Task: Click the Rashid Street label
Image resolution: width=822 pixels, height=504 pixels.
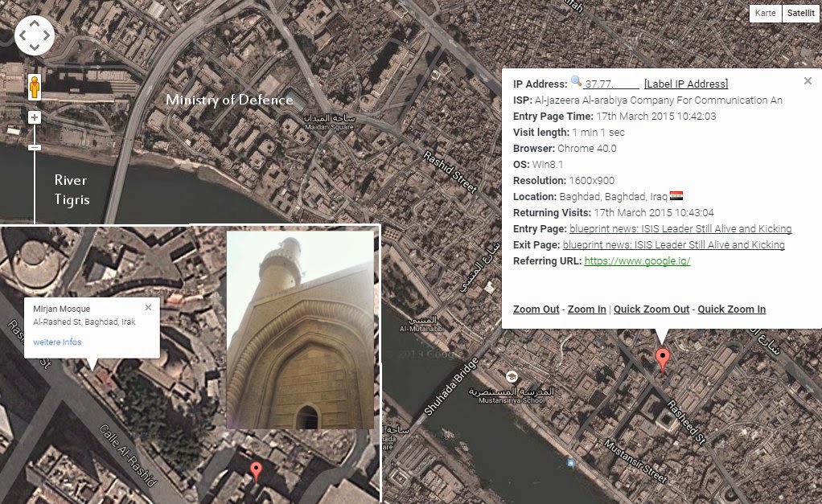Action: [x=450, y=172]
